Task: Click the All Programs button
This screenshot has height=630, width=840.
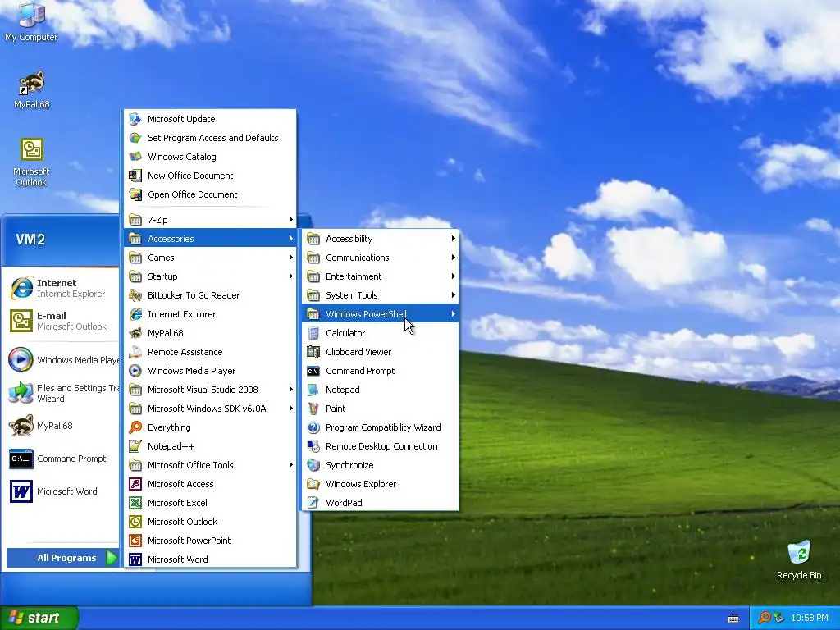Action: point(62,558)
